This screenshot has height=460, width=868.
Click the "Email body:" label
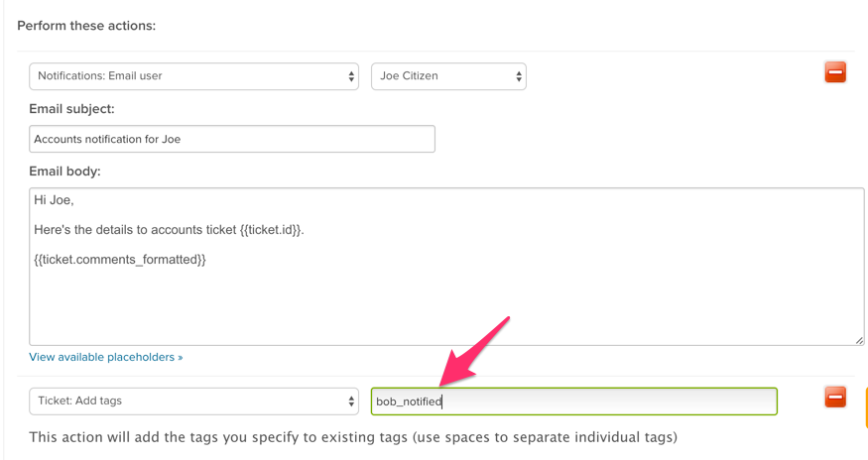(x=64, y=172)
